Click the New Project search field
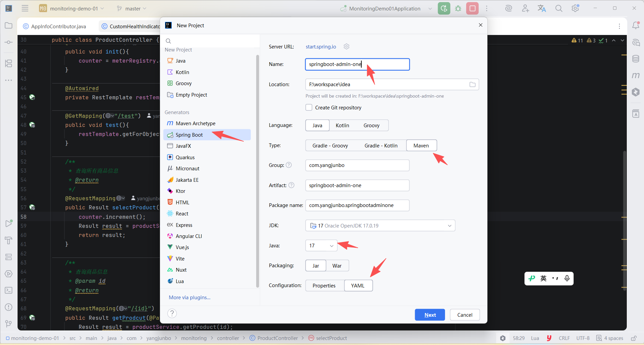Screen dimensions: 644x345 point(210,41)
